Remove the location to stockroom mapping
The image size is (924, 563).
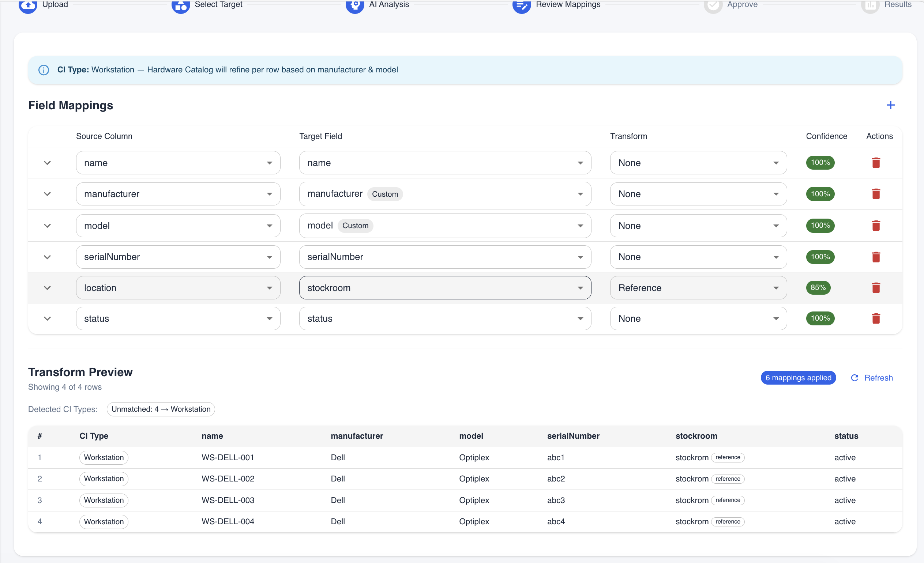(x=876, y=288)
